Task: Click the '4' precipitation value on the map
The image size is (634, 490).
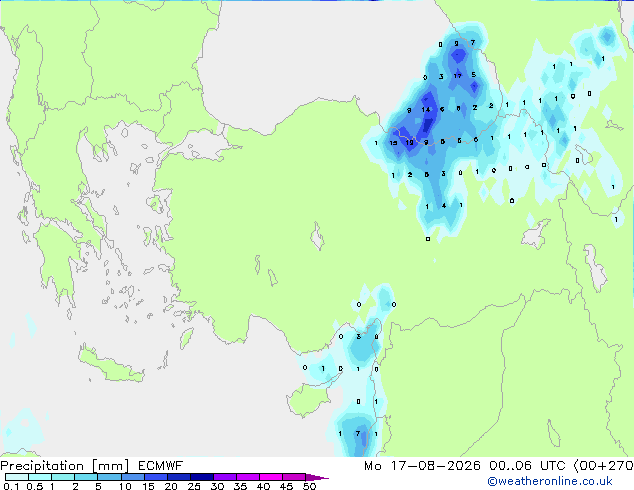Action: [x=444, y=206]
